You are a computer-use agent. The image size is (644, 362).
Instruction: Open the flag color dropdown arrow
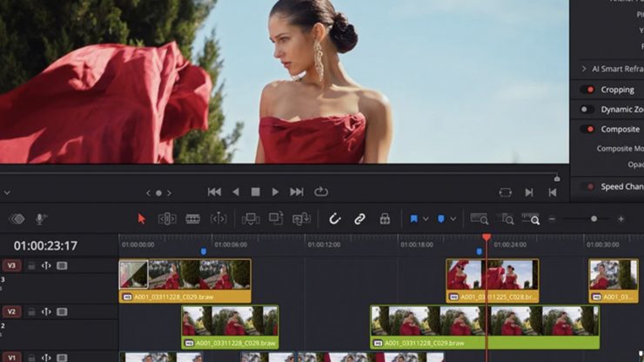[426, 219]
